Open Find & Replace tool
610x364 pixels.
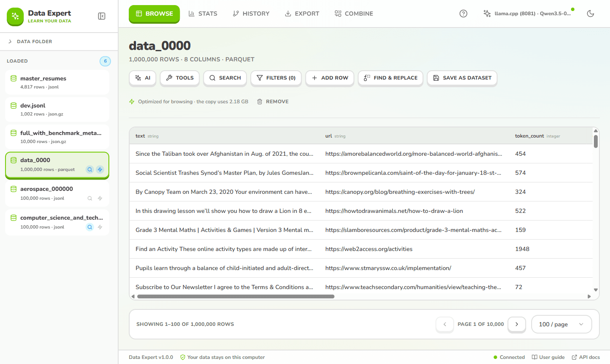point(391,78)
